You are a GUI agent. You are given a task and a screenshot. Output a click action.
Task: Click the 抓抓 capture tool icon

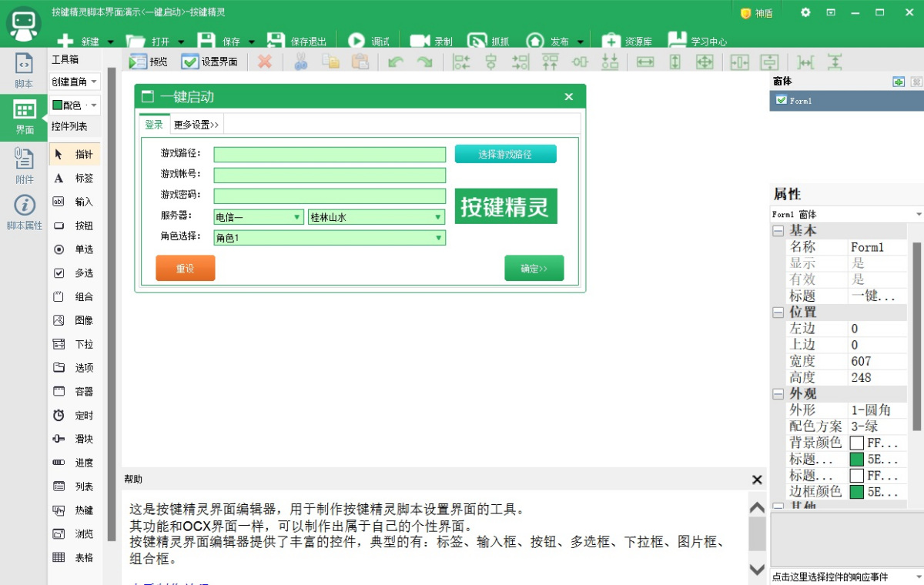point(477,42)
